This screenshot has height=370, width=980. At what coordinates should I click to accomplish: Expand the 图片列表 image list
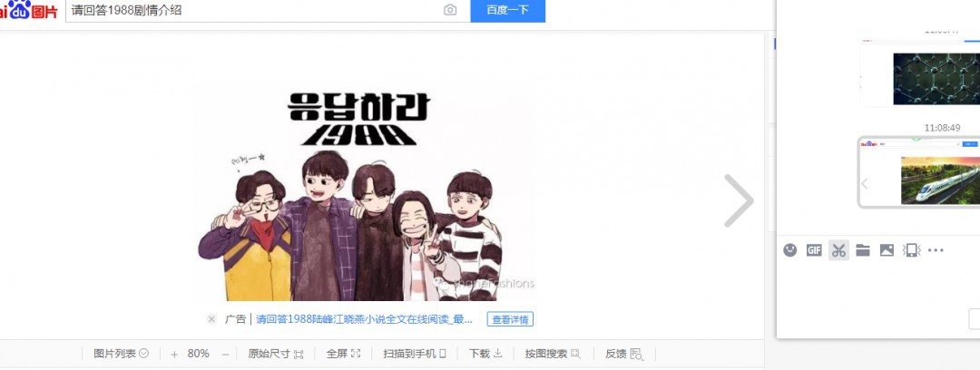coord(121,354)
